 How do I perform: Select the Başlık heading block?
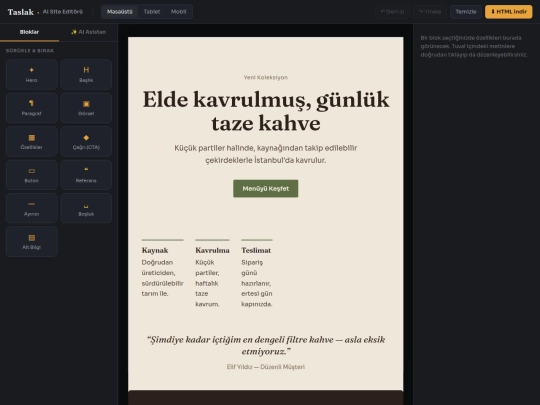[86, 74]
